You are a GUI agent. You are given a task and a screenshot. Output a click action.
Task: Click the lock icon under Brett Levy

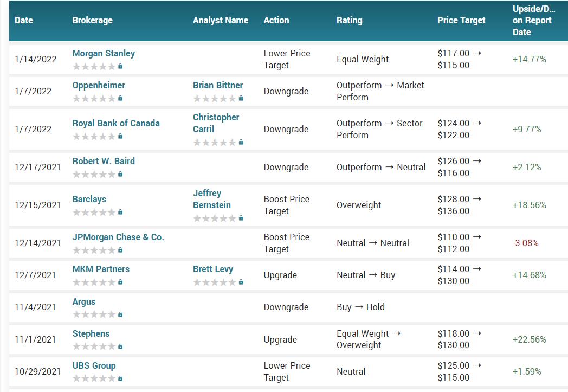pos(241,282)
